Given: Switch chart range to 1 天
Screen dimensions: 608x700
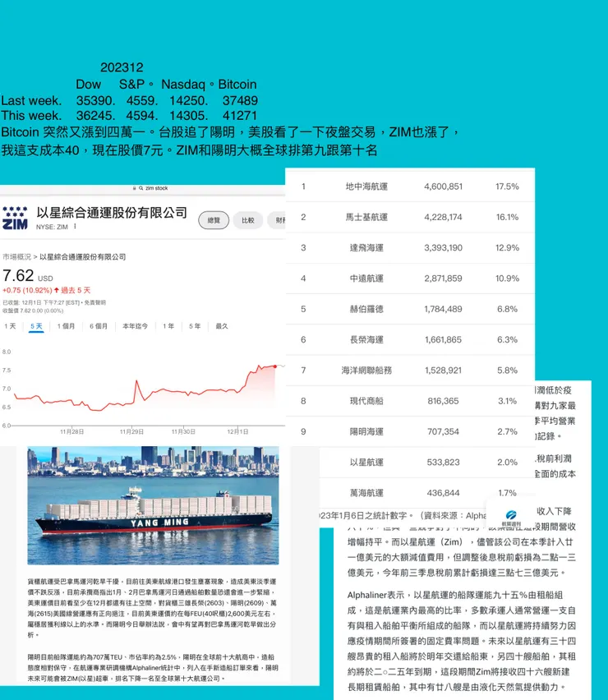Looking at the screenshot, I should click(x=10, y=326).
